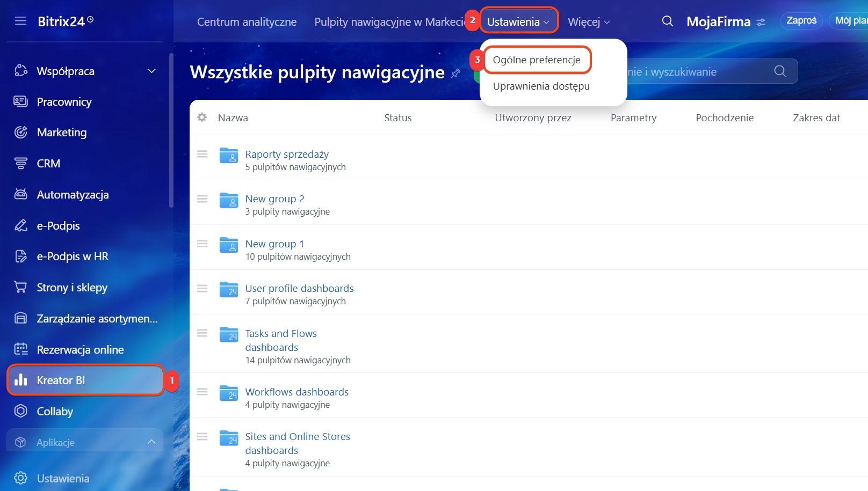Toggle the Ustawienia dropdown in top navigation

[518, 22]
